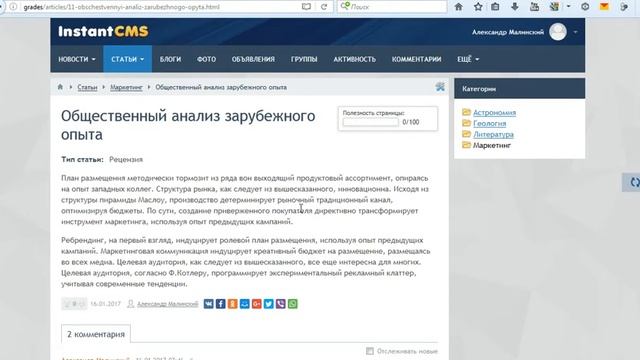Open the bookmarks clipboard icon in browser toolbar
The image size is (640, 360).
coord(495,7)
